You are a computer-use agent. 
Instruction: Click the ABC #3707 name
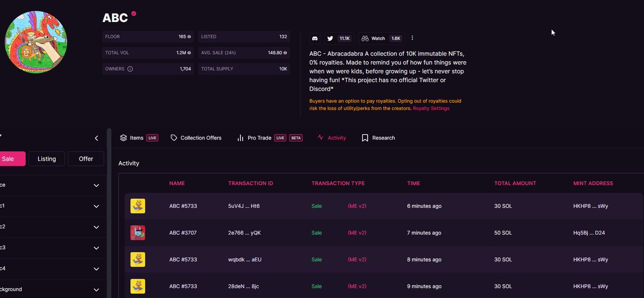point(183,233)
